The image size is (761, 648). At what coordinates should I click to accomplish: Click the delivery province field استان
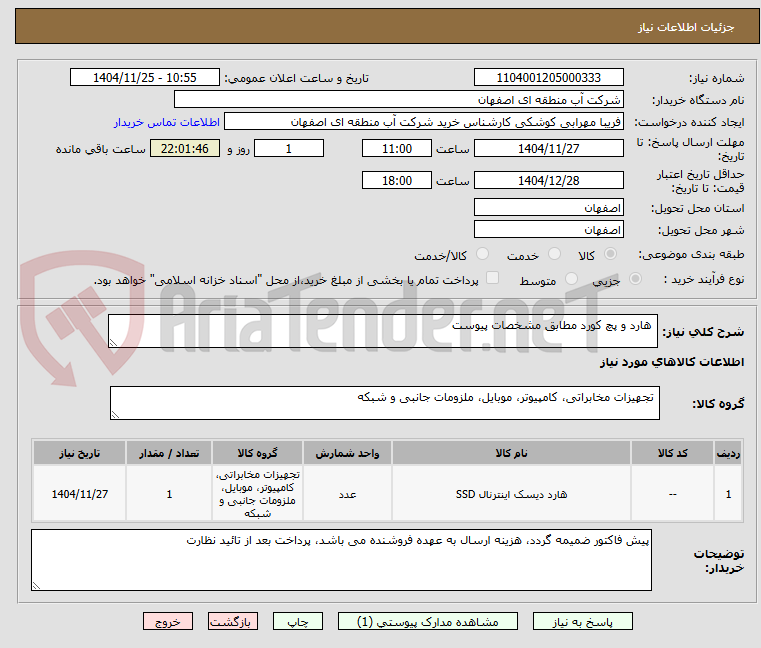pyautogui.click(x=548, y=208)
